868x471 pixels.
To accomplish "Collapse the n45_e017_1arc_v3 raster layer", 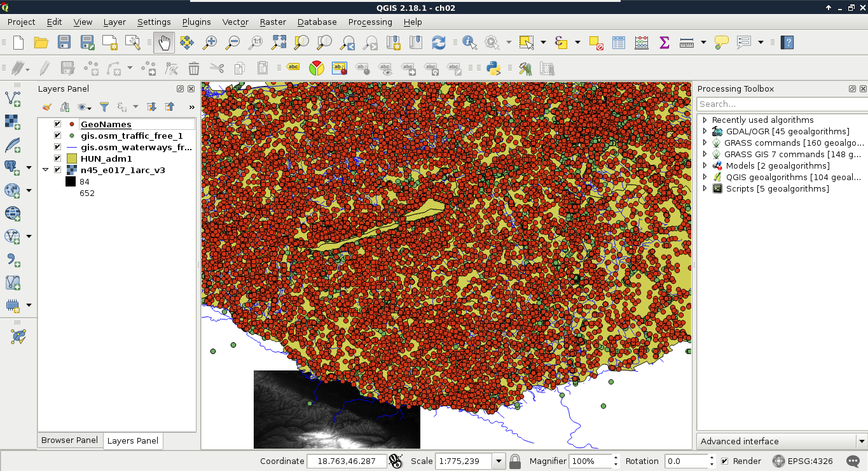I will coord(46,170).
